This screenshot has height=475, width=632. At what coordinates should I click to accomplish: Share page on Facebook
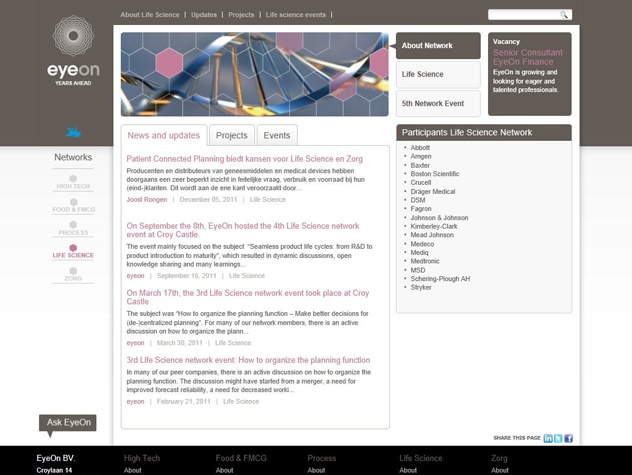point(568,438)
